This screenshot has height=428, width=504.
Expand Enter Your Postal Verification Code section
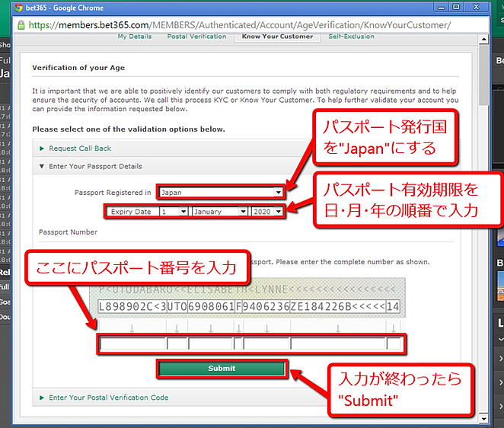(x=108, y=398)
